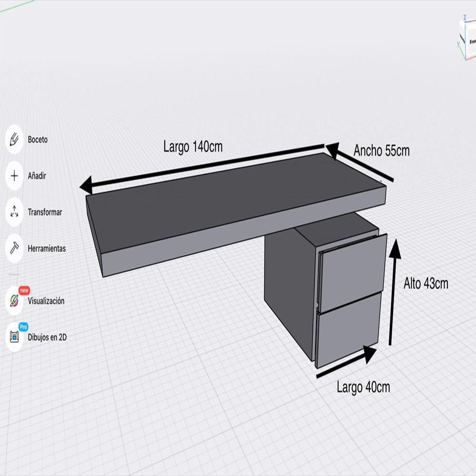Click the 'Alto 43cm' dimension label

pyautogui.click(x=426, y=284)
